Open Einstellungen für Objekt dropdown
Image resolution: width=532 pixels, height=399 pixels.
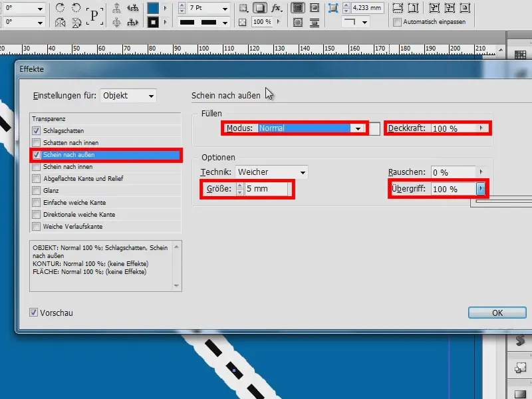tap(128, 96)
